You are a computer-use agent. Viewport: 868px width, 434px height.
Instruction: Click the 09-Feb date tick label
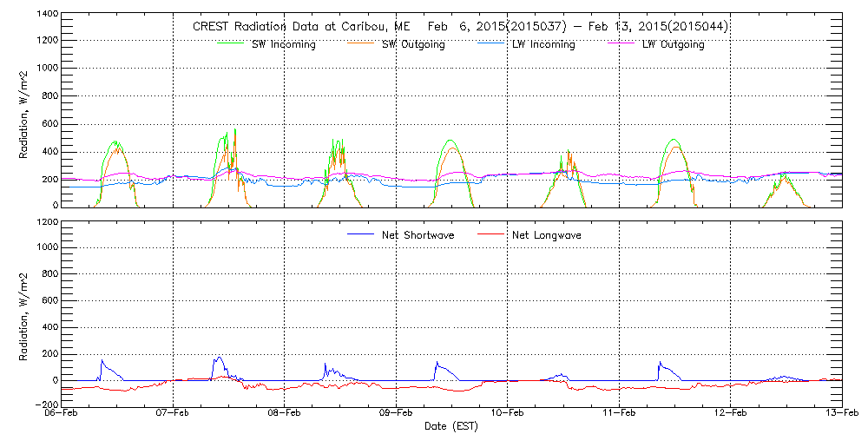click(x=396, y=414)
